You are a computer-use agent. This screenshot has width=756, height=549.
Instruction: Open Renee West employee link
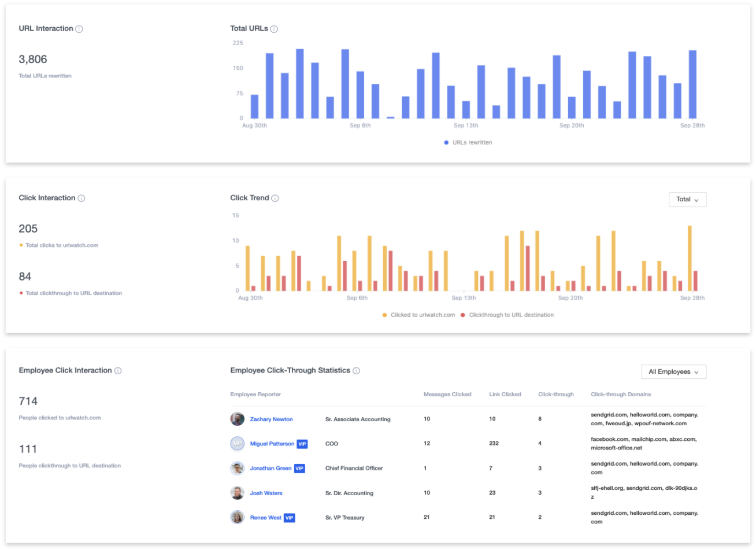(266, 518)
